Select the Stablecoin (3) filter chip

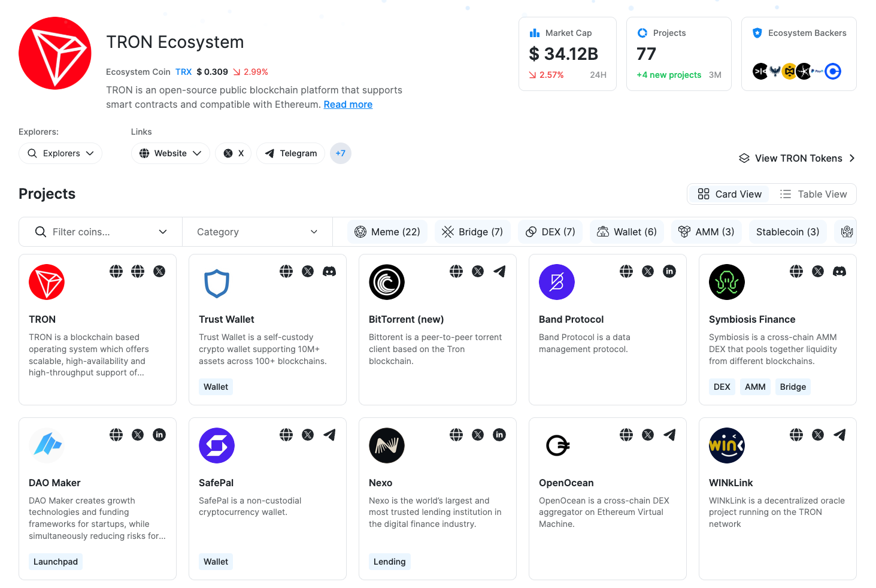coord(787,232)
